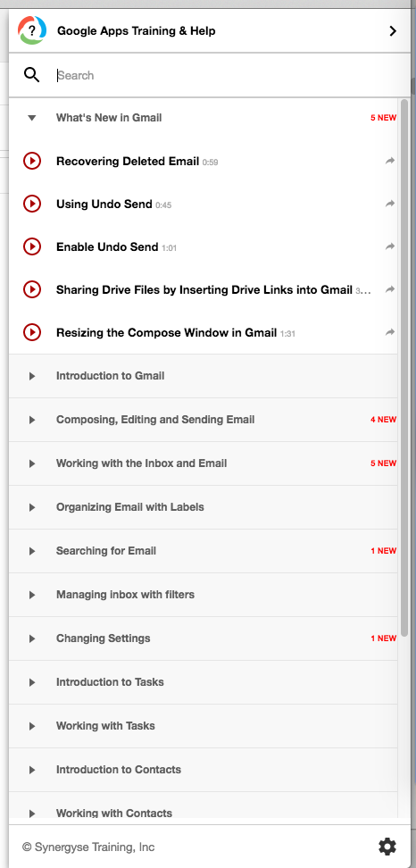Open settings gear icon
Image resolution: width=416 pixels, height=868 pixels.
387,847
